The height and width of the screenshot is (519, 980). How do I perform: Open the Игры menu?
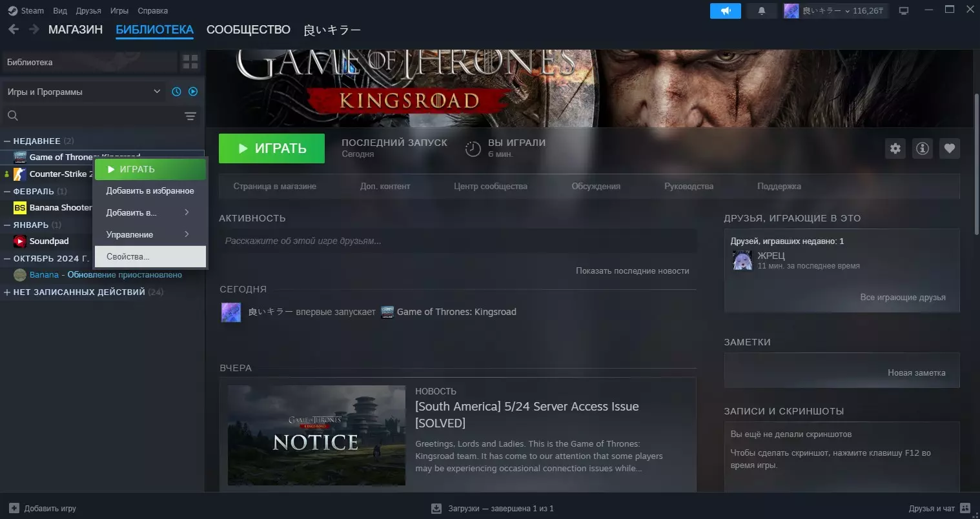click(x=119, y=10)
